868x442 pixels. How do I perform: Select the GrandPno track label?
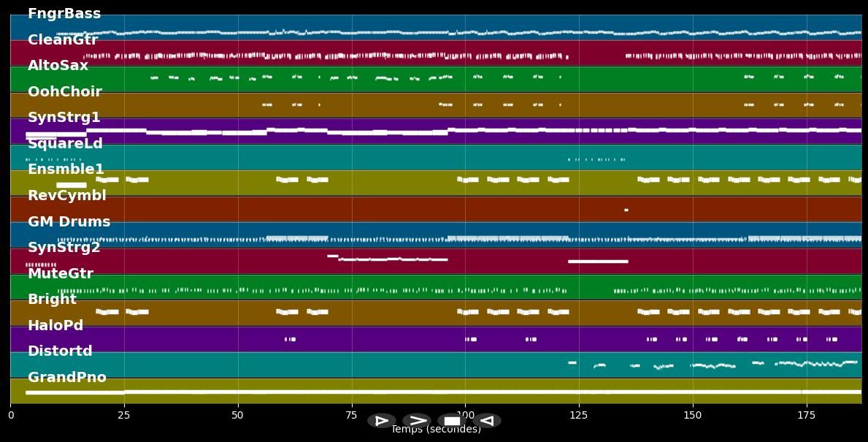[x=66, y=378]
